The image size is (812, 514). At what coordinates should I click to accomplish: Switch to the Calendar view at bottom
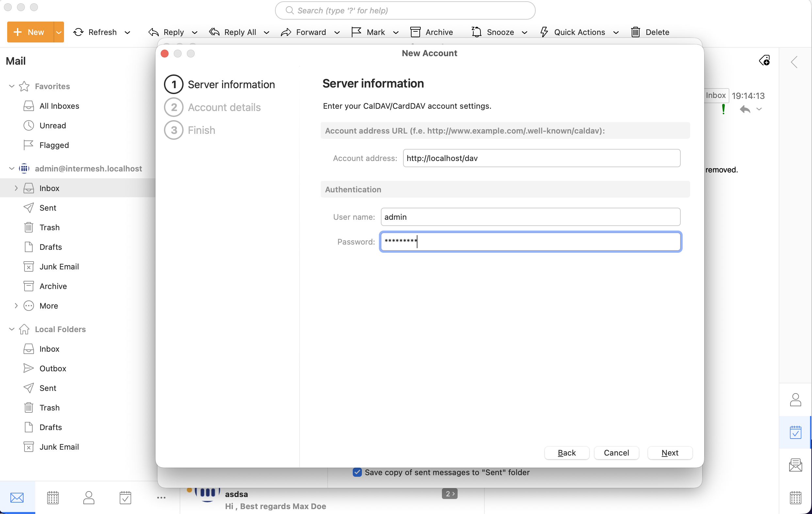(x=53, y=498)
